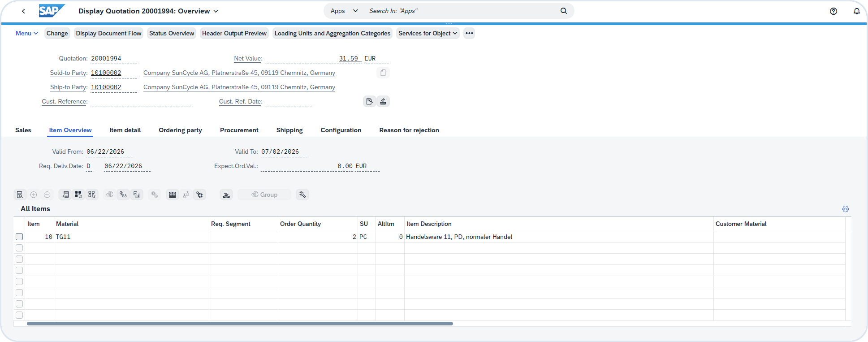The width and height of the screenshot is (868, 342).
Task: Click the greyed coins pricing icon
Action: 155,195
